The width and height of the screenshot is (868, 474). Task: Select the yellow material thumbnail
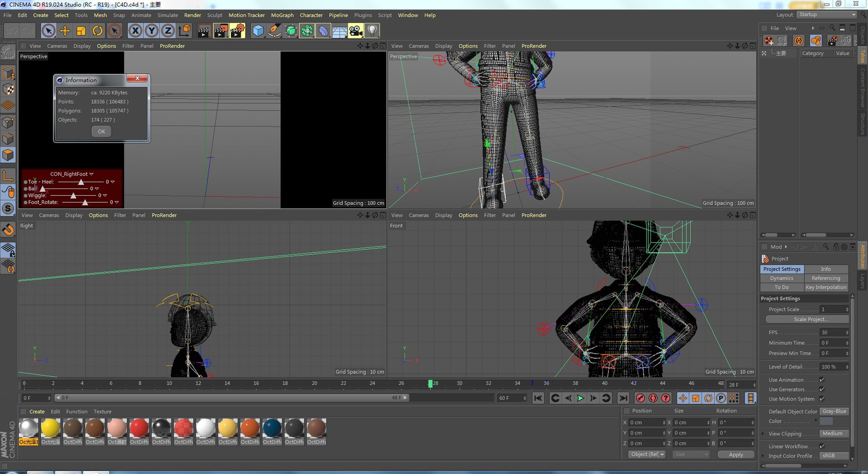(51, 428)
